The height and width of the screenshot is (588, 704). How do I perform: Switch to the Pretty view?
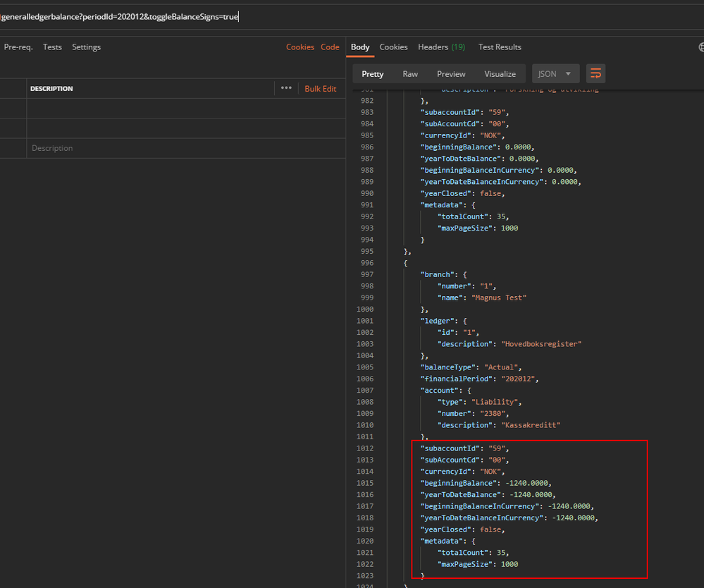[x=373, y=74]
